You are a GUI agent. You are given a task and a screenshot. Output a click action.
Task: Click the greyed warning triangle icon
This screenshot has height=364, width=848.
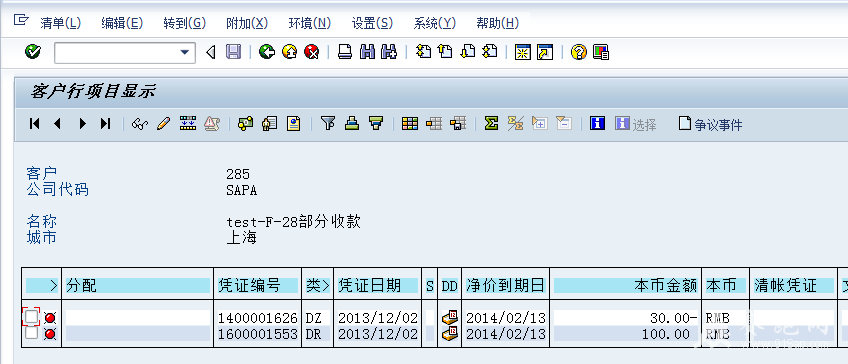point(211,124)
